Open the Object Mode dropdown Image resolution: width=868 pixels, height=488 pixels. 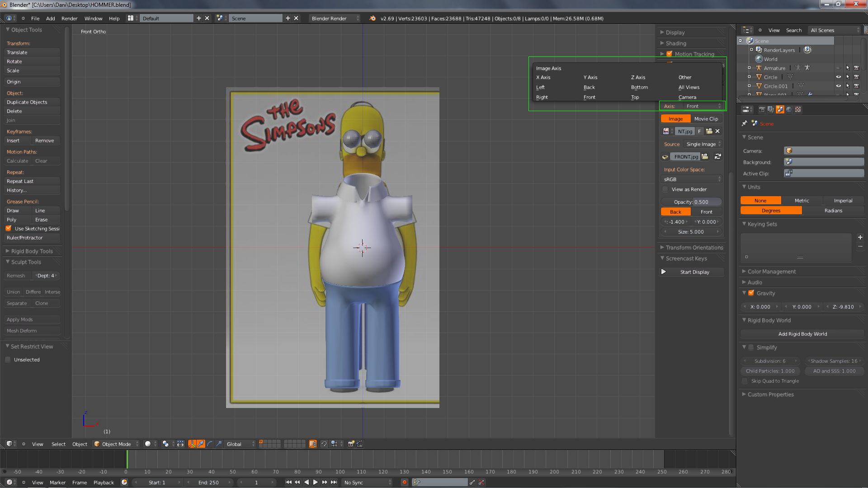point(116,444)
